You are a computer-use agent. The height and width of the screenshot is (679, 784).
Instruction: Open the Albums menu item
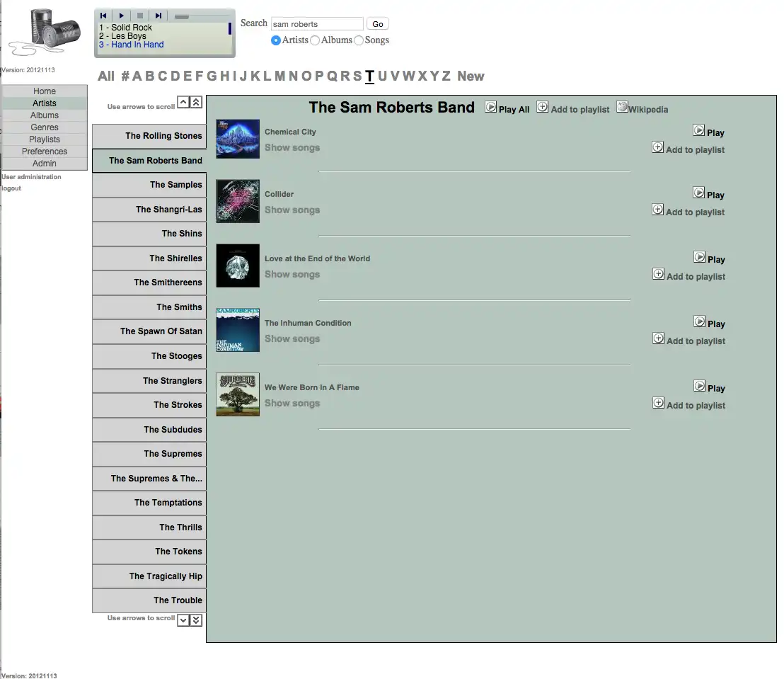(x=45, y=115)
